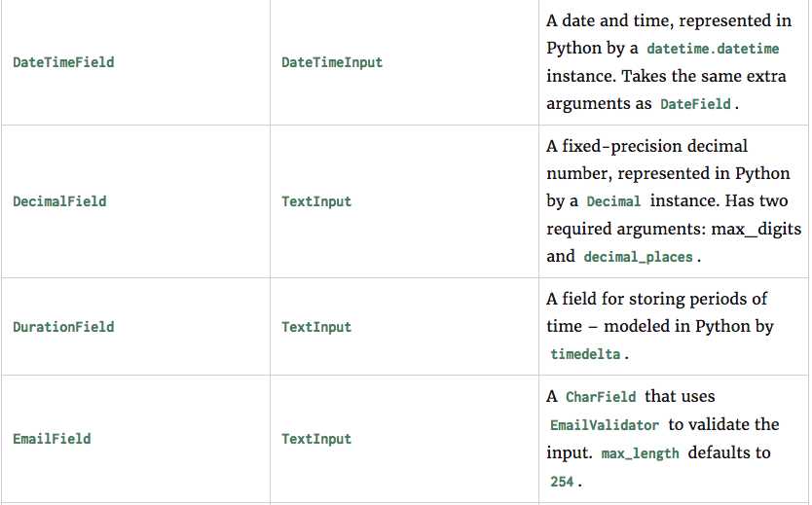Open the DecimalField link
The width and height of the screenshot is (812, 505).
pyautogui.click(x=59, y=201)
